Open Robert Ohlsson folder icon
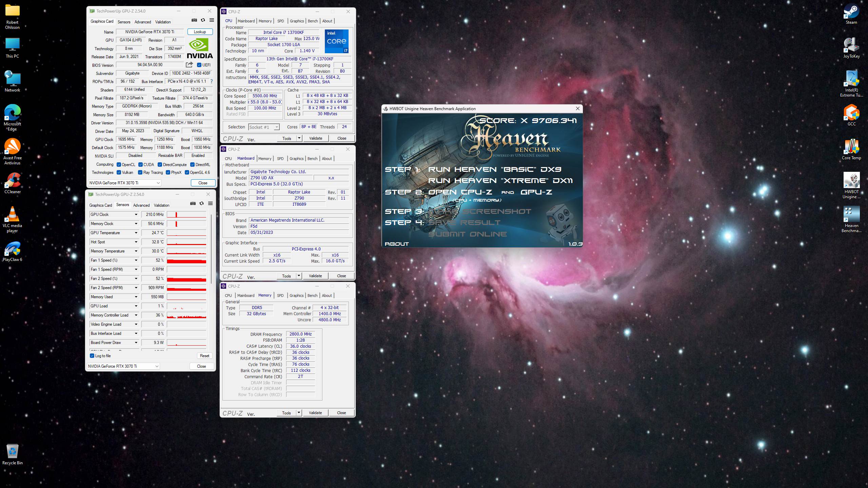Image resolution: width=868 pixels, height=488 pixels. 13,16
